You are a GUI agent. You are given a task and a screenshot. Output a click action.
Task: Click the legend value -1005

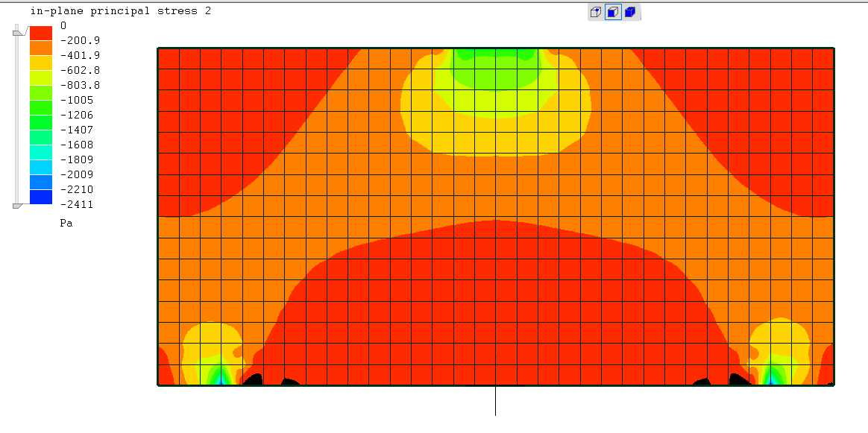click(x=77, y=100)
